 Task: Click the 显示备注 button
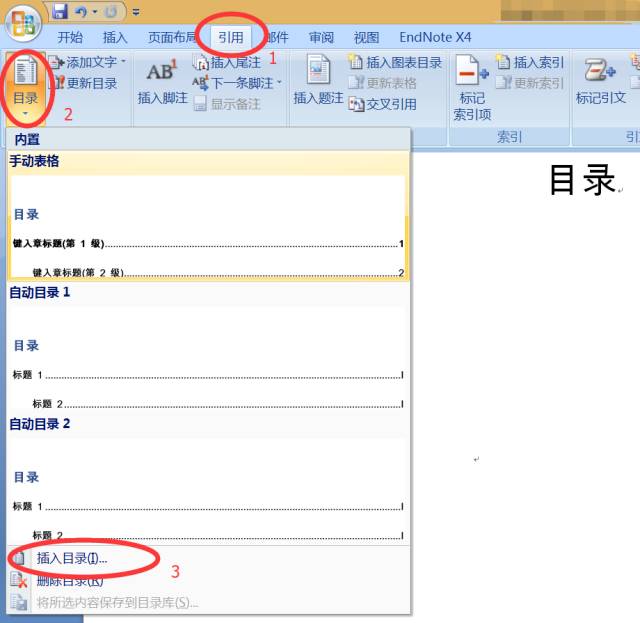[x=227, y=104]
